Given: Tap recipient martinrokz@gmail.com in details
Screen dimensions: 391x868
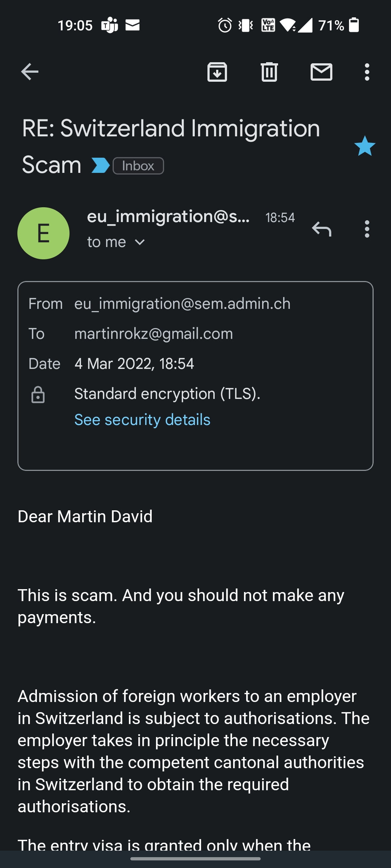Looking at the screenshot, I should 154,334.
